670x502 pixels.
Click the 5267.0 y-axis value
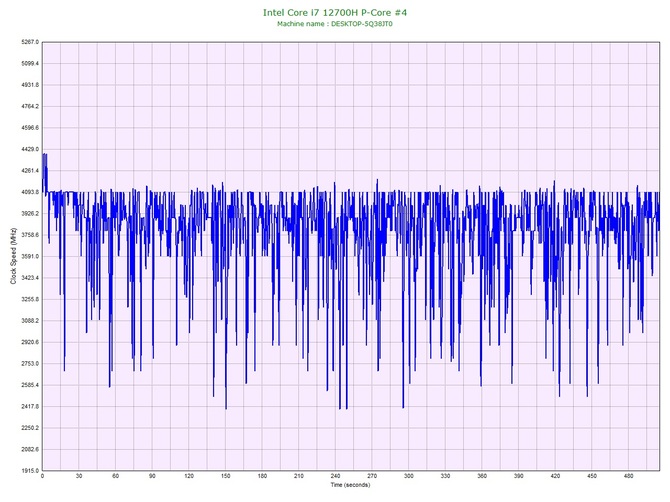pyautogui.click(x=30, y=42)
